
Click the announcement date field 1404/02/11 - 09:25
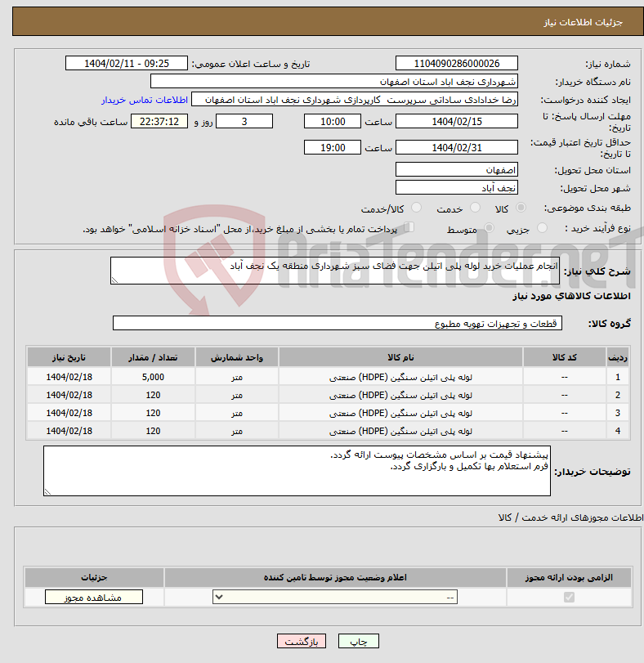(x=127, y=64)
